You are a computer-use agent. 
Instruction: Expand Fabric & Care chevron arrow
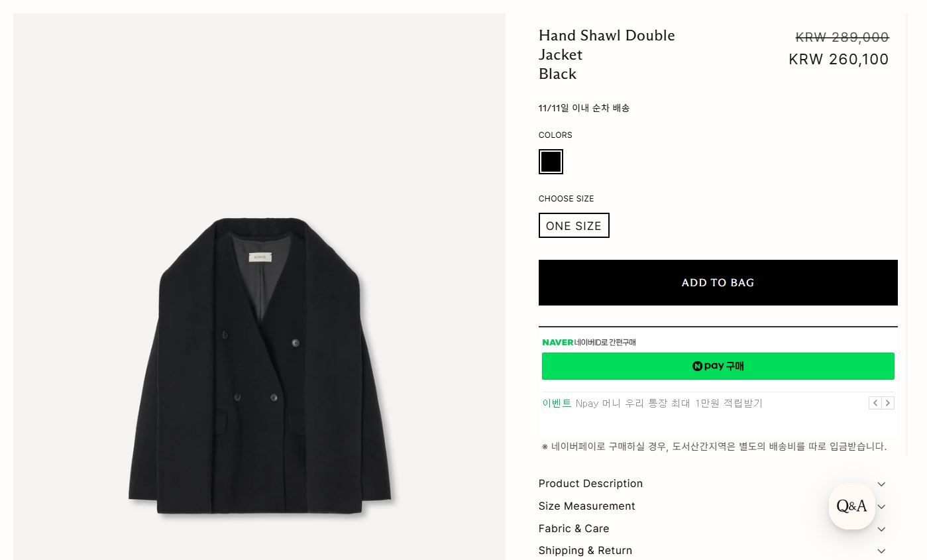click(x=881, y=529)
